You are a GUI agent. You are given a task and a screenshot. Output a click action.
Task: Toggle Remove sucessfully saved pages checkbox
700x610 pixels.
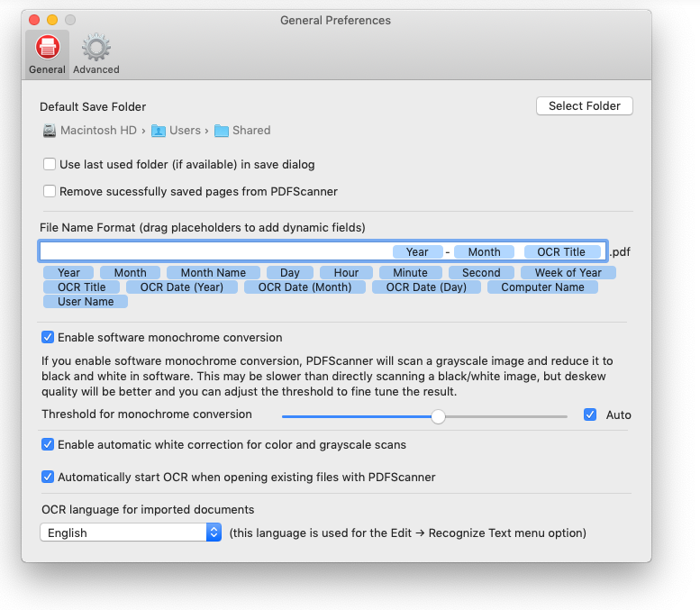50,191
